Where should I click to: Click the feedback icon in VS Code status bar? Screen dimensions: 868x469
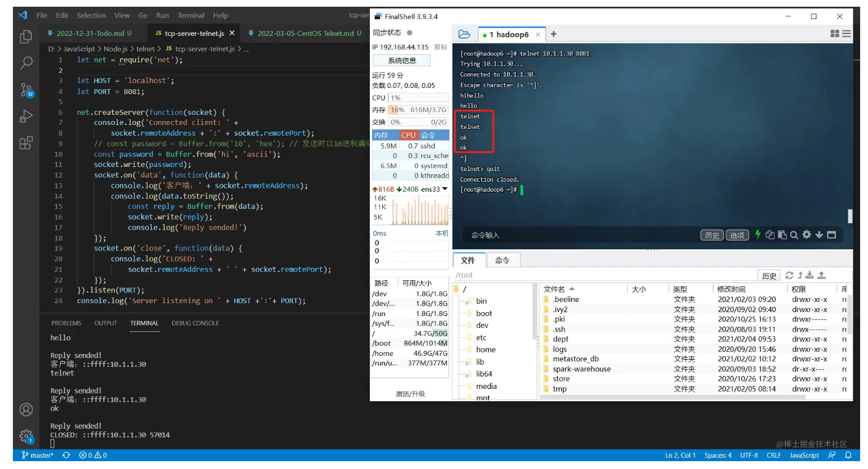click(x=832, y=456)
